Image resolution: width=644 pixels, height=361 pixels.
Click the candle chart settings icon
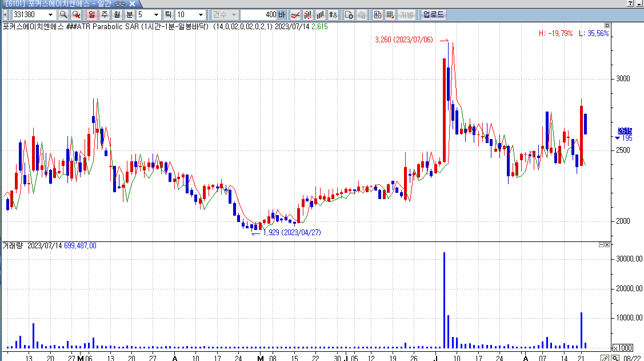coord(378,14)
